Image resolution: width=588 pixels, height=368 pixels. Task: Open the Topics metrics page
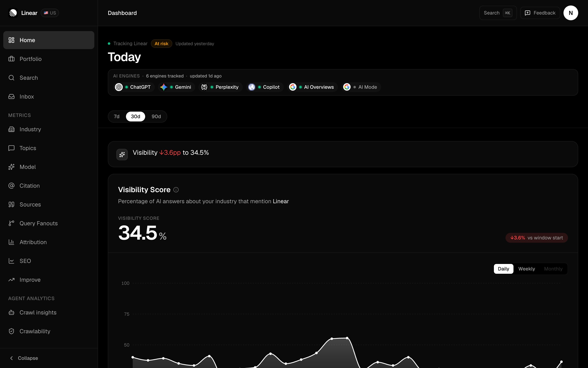click(x=49, y=148)
